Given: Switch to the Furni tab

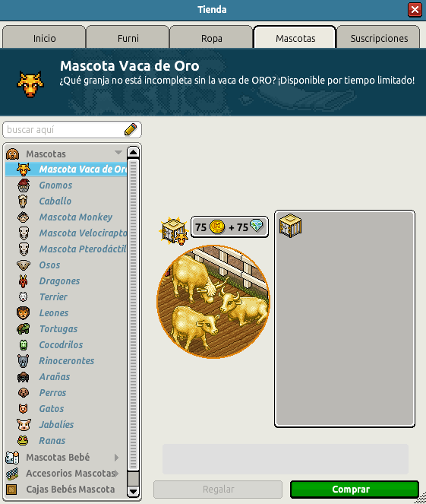Looking at the screenshot, I should [x=128, y=38].
